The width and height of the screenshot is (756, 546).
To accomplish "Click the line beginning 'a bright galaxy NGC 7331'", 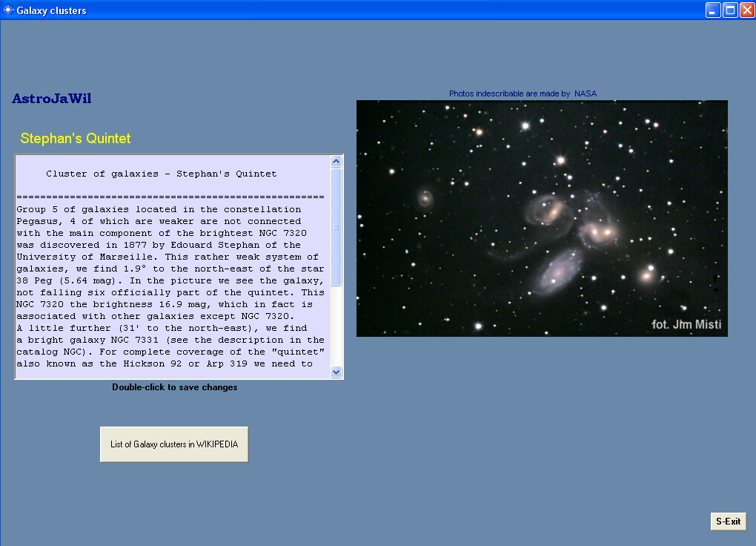I will [170, 340].
